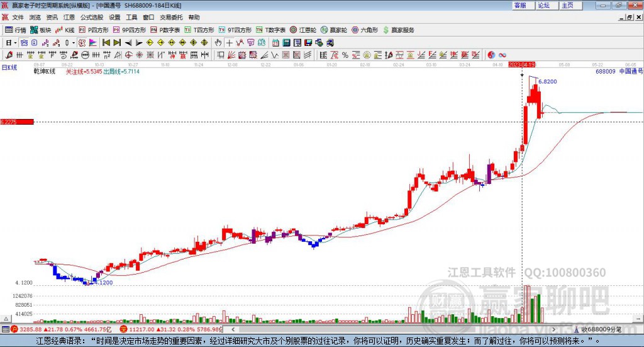Click the red crosshair target icon
The image size is (644, 347).
tap(128, 55)
